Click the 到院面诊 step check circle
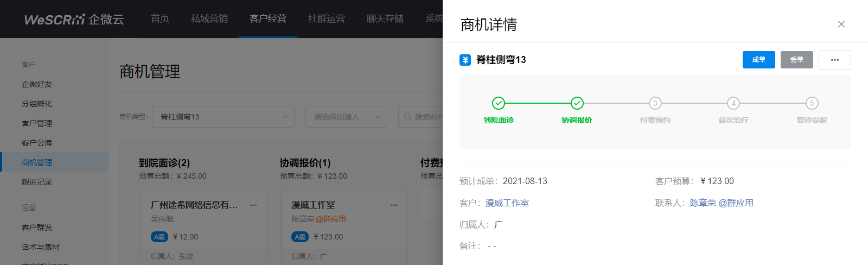This screenshot has height=265, width=868. 498,103
